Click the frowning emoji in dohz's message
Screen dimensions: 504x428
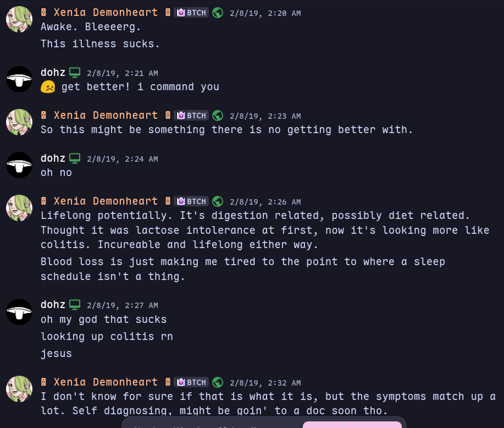tap(48, 87)
